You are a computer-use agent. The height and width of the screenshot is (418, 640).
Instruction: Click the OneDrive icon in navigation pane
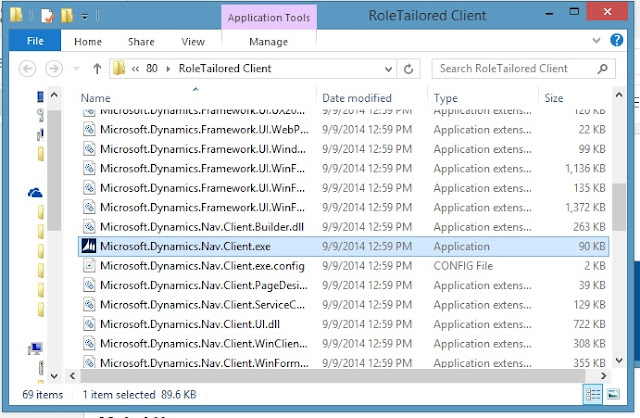35,193
